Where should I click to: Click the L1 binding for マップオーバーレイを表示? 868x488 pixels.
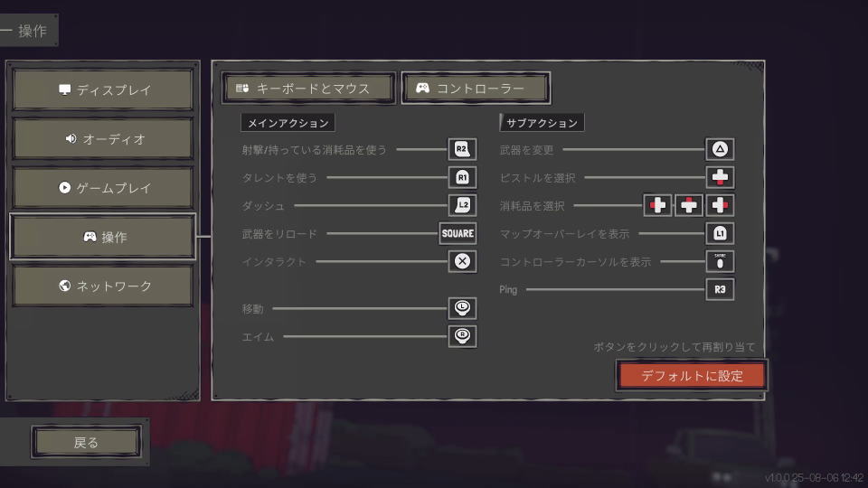tap(721, 233)
